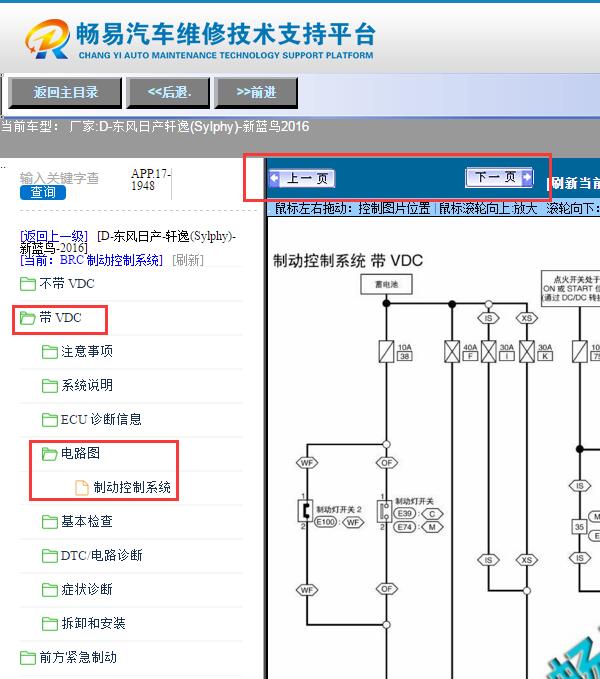The height and width of the screenshot is (679, 600).
Task: Click folder icon beside 注意事项
Action: click(x=49, y=352)
